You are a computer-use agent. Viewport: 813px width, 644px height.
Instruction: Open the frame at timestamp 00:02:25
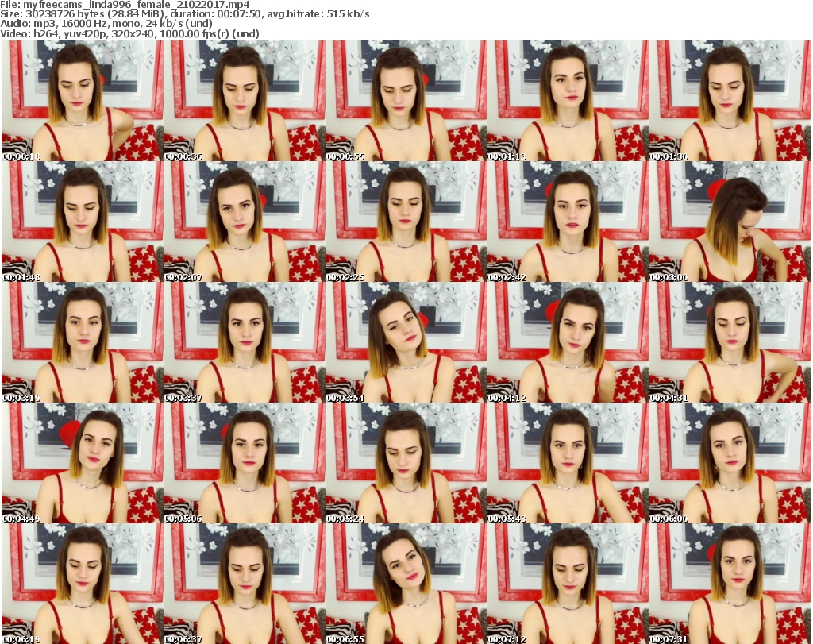click(x=406, y=222)
